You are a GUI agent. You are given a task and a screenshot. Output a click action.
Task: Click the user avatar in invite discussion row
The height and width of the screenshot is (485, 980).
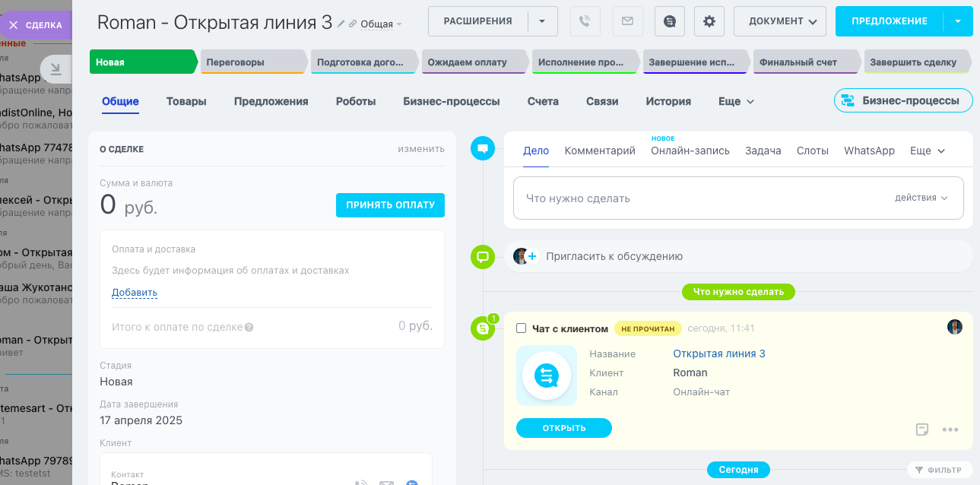(521, 256)
